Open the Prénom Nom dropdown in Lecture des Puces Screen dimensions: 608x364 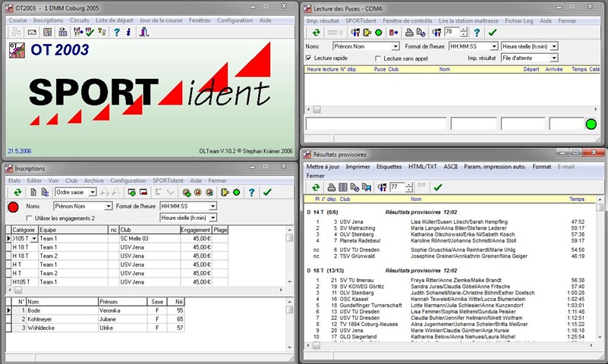point(395,46)
